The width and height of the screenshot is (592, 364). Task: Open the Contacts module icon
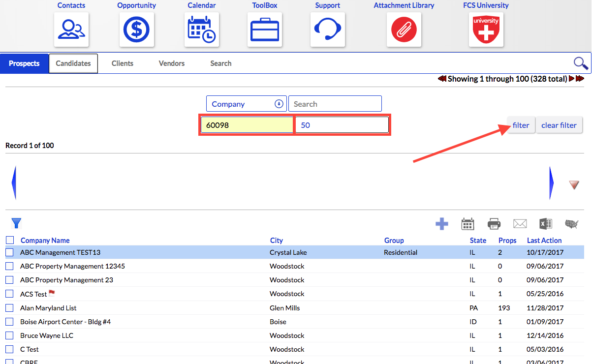[71, 30]
